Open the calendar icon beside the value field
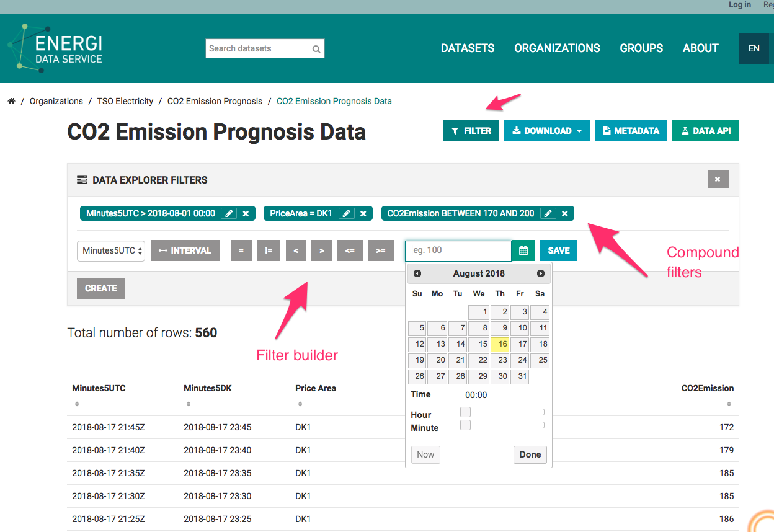Image resolution: width=774 pixels, height=532 pixels. click(x=523, y=250)
